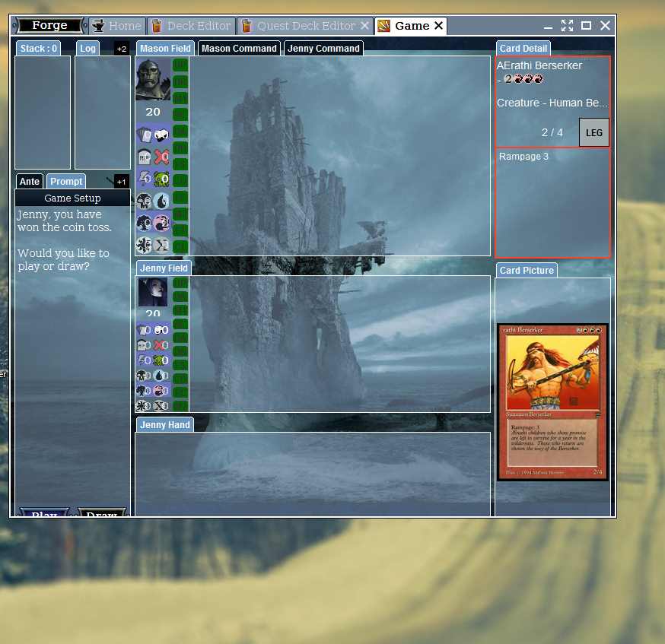This screenshot has width=665, height=644.
Task: Expand the +1 hidden tabs beside Prompt
Action: tap(122, 182)
